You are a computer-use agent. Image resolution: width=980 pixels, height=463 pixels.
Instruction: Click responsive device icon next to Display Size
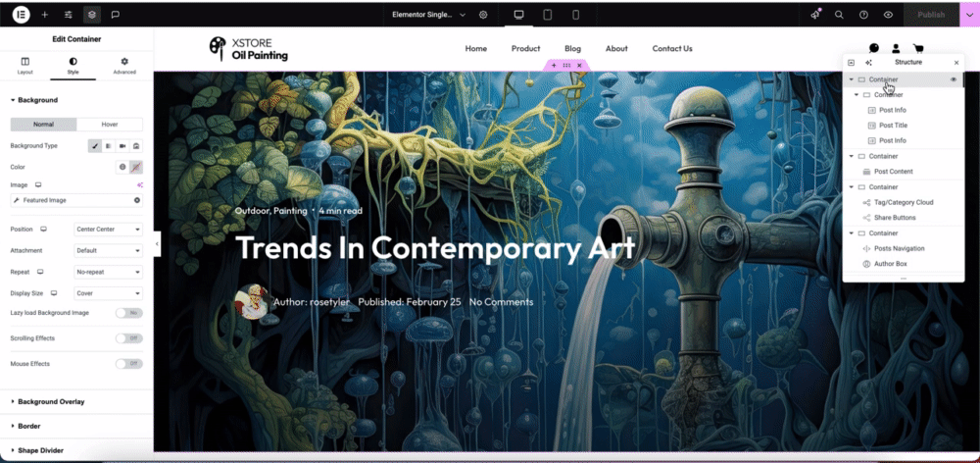click(x=54, y=293)
